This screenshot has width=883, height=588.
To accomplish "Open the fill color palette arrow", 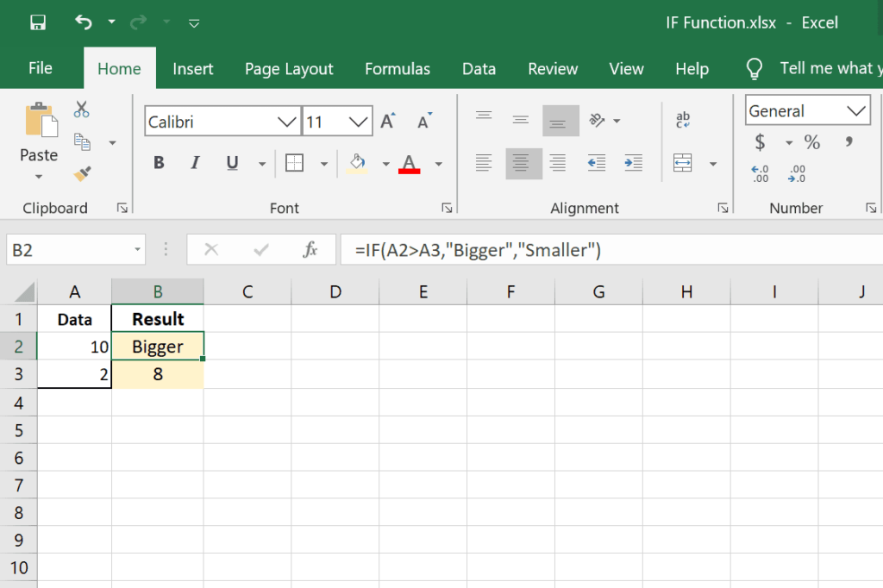I will (385, 165).
